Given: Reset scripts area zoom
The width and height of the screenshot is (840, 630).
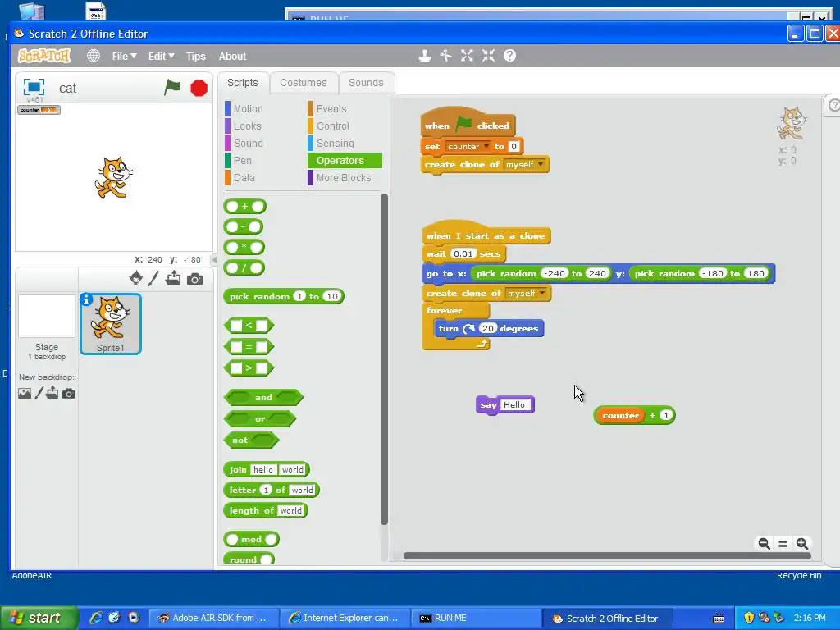Looking at the screenshot, I should 783,544.
